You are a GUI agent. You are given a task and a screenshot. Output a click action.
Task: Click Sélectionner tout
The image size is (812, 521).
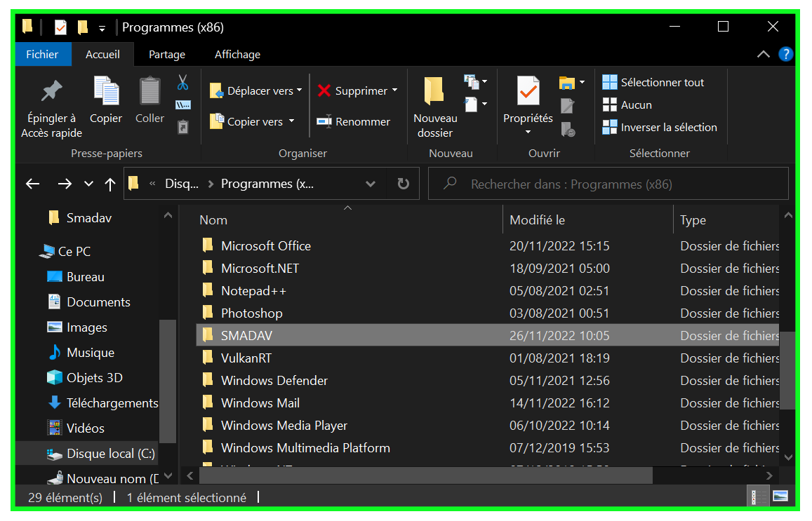pyautogui.click(x=653, y=82)
